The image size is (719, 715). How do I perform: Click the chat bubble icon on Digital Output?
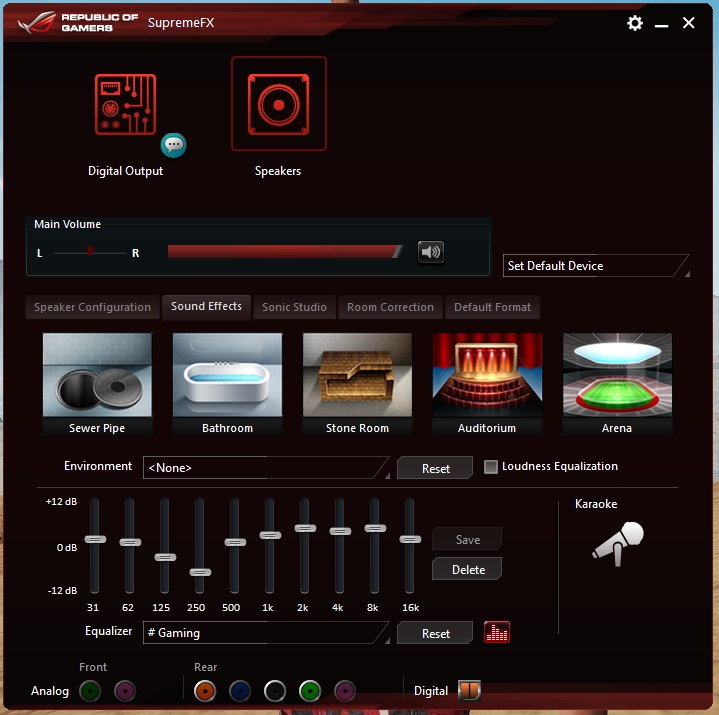174,145
